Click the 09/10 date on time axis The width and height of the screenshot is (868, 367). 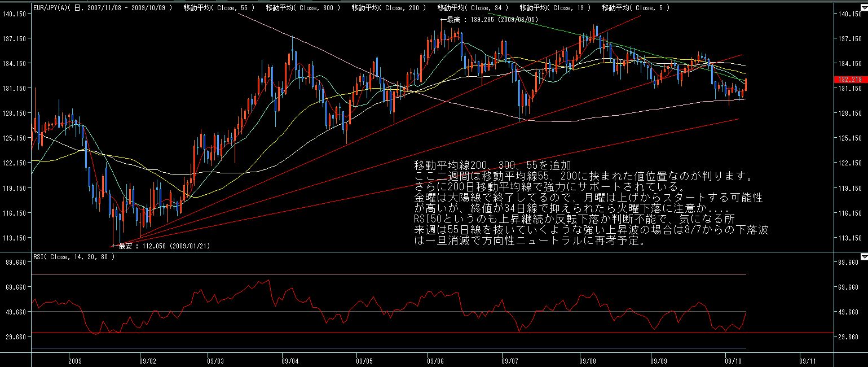[x=733, y=360]
